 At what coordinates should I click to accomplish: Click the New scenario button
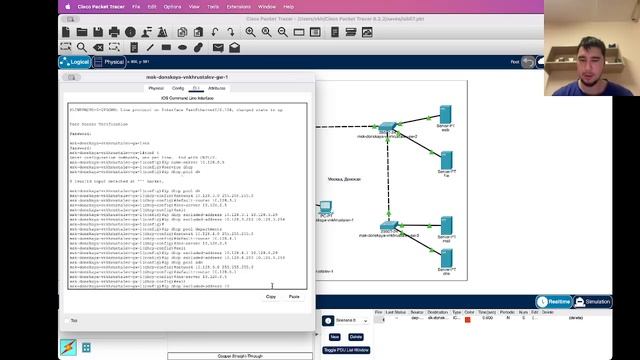[334, 337]
